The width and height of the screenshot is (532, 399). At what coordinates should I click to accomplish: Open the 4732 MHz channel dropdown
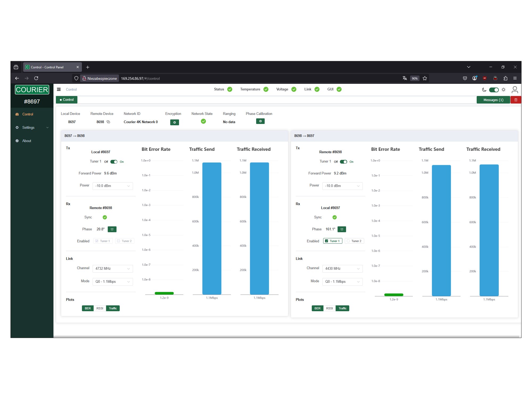[113, 269]
